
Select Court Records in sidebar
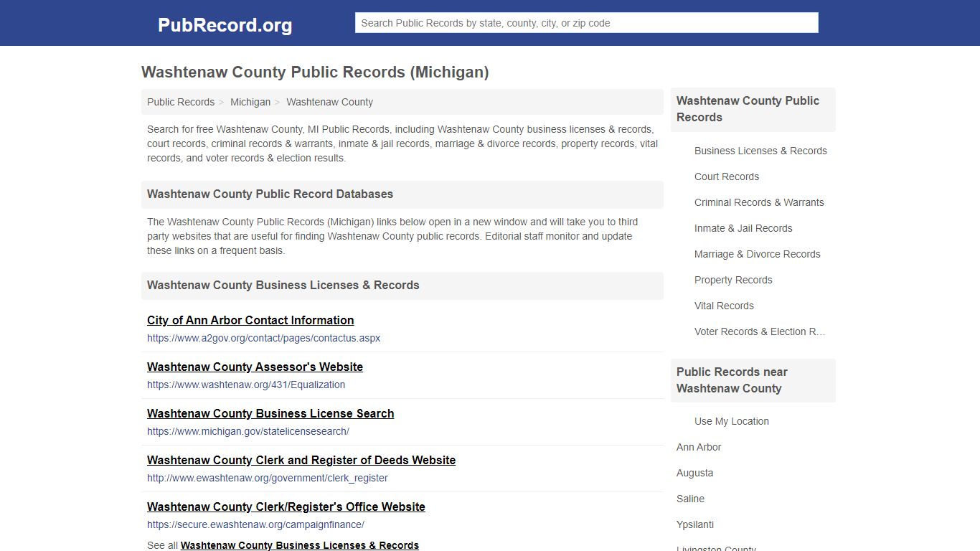[x=727, y=176]
